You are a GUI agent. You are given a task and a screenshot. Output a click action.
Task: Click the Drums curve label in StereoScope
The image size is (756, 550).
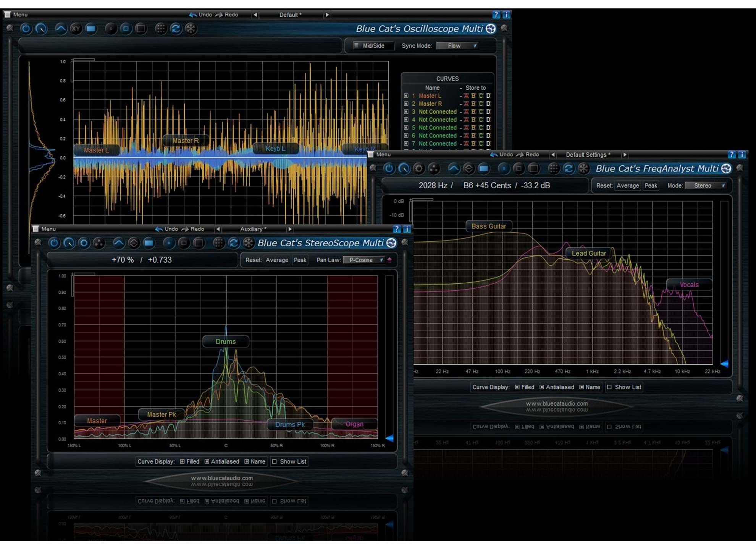coord(226,341)
